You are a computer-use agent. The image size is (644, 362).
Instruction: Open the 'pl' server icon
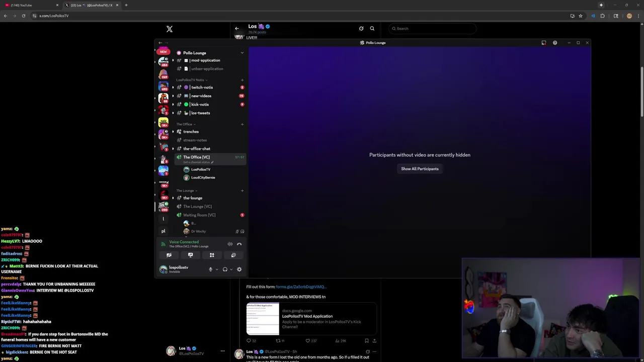point(163,231)
